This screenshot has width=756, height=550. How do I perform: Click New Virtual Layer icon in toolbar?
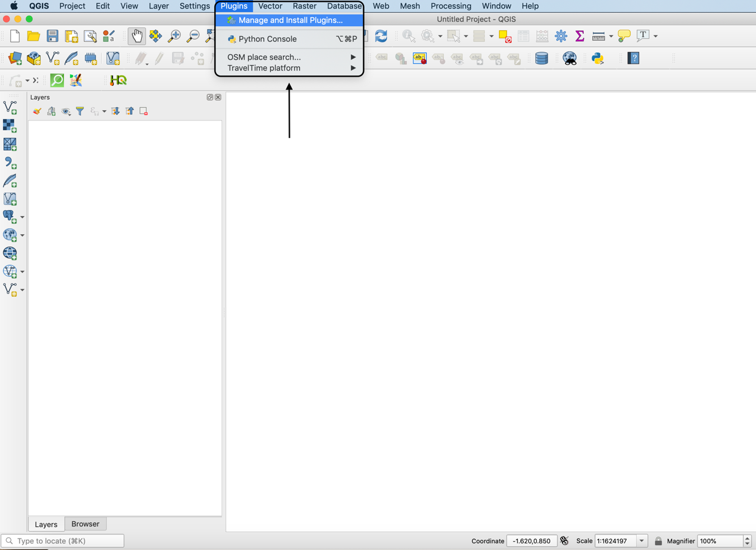113,58
